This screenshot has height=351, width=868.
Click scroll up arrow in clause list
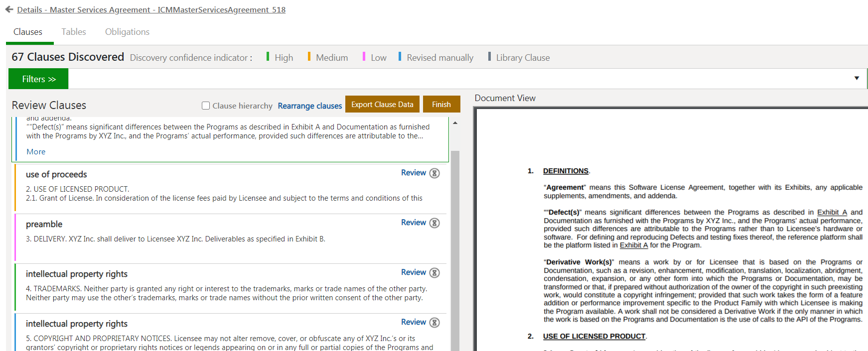click(x=455, y=122)
